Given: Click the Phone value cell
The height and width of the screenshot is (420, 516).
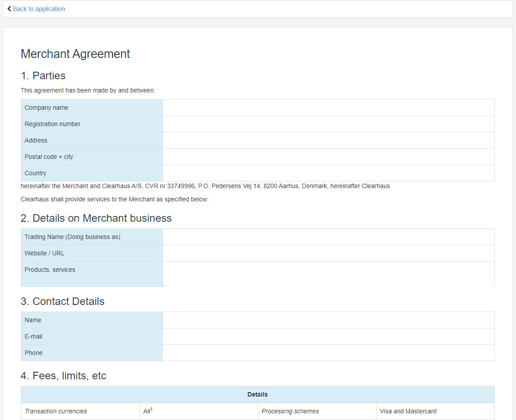Looking at the screenshot, I should click(x=328, y=353).
